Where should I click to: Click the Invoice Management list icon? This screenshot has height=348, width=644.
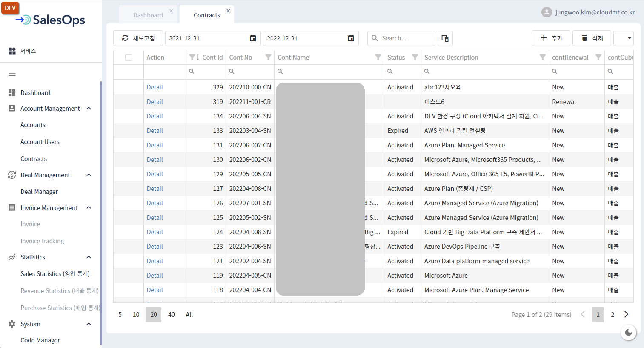12,207
